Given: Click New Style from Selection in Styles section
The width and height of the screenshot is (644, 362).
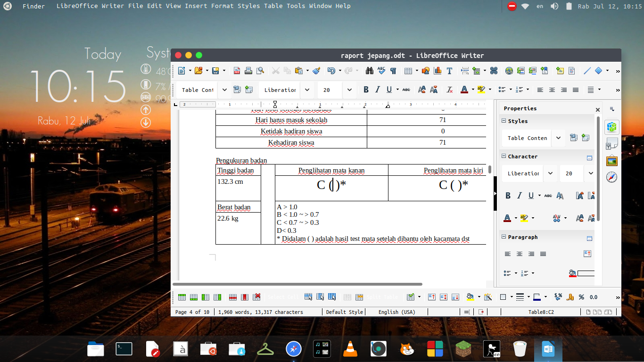Looking at the screenshot, I should (586, 138).
